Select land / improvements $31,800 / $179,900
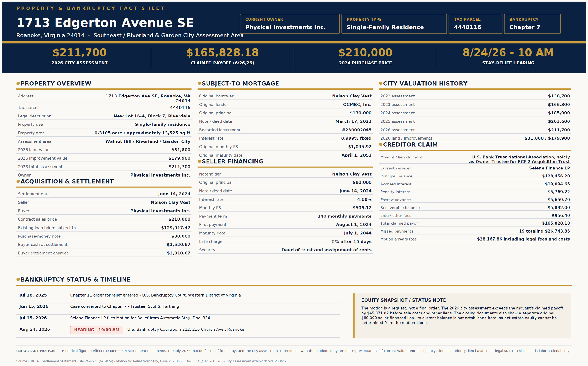588x366 pixels. [547, 138]
